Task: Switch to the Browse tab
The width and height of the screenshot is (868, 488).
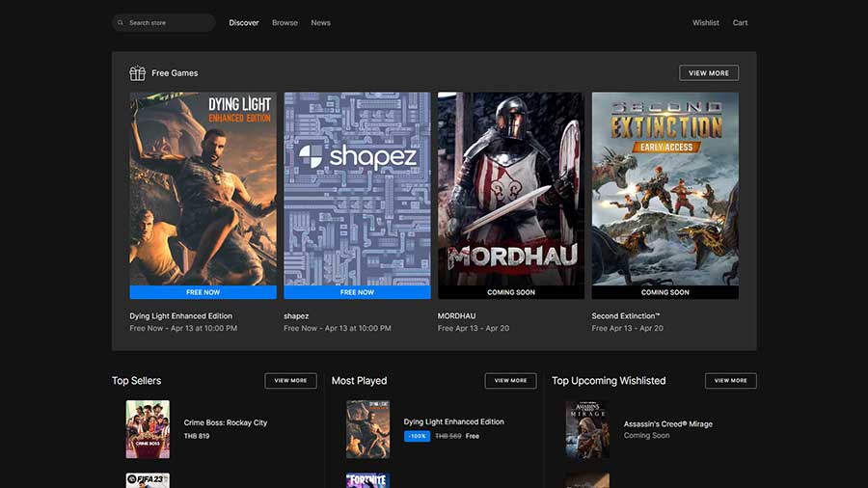Action: [x=285, y=23]
